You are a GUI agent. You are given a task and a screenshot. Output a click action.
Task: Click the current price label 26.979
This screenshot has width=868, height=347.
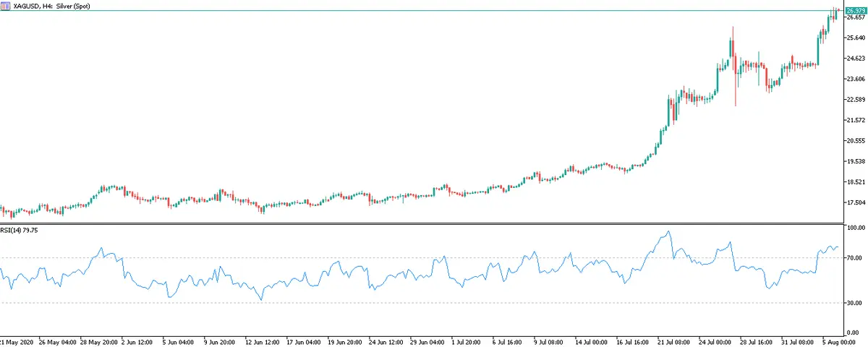[x=855, y=11]
